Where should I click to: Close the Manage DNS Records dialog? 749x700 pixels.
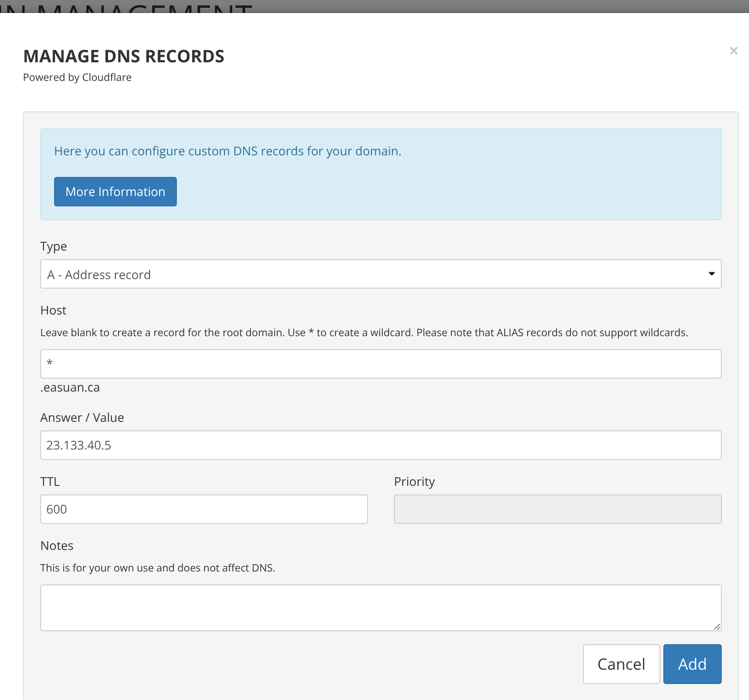733,51
